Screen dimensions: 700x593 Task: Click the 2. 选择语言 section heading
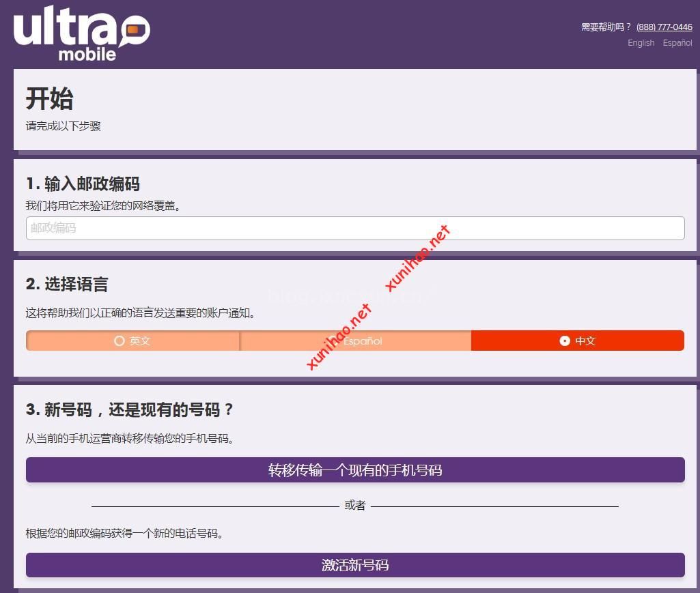67,285
